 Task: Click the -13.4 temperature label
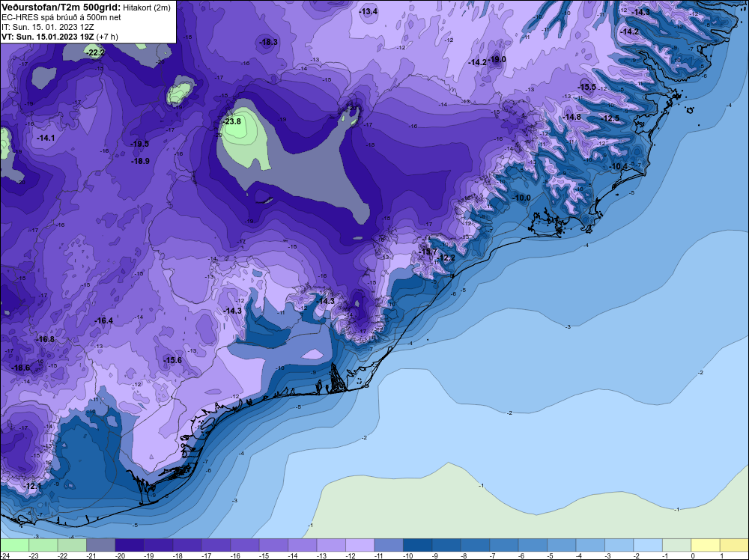point(369,11)
